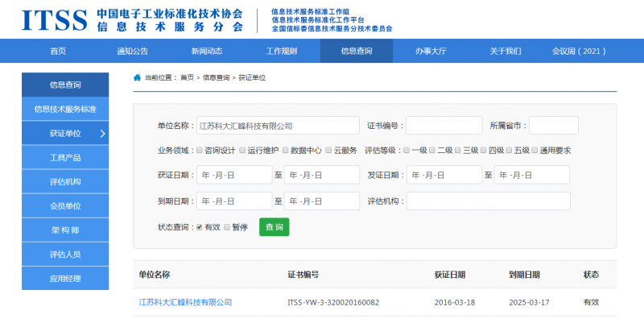Click the green 查询 button
This screenshot has width=644, height=319.
tap(274, 227)
